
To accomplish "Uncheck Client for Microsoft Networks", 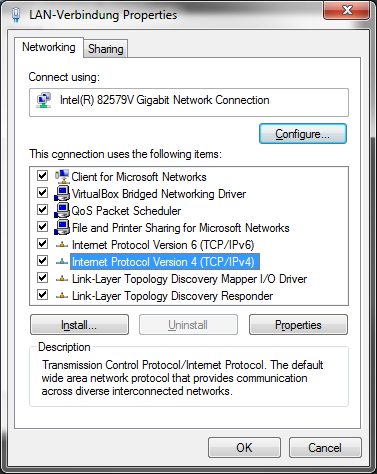I will [x=42, y=175].
